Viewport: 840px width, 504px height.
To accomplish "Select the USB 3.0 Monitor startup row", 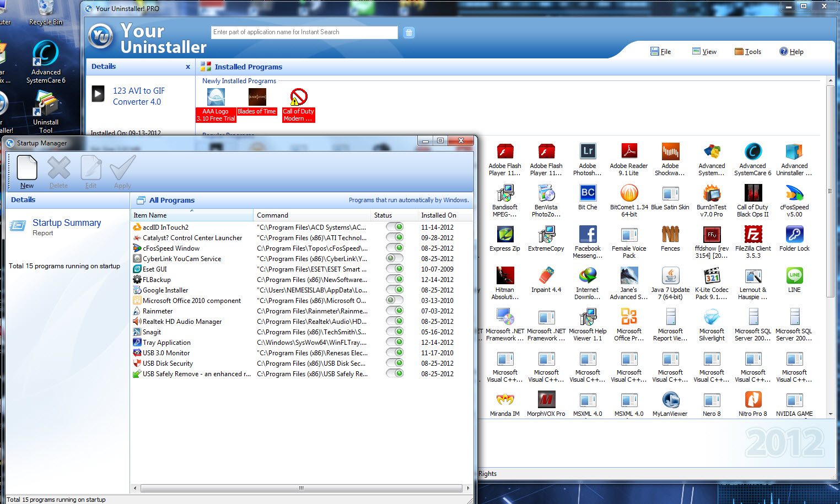I will point(302,353).
